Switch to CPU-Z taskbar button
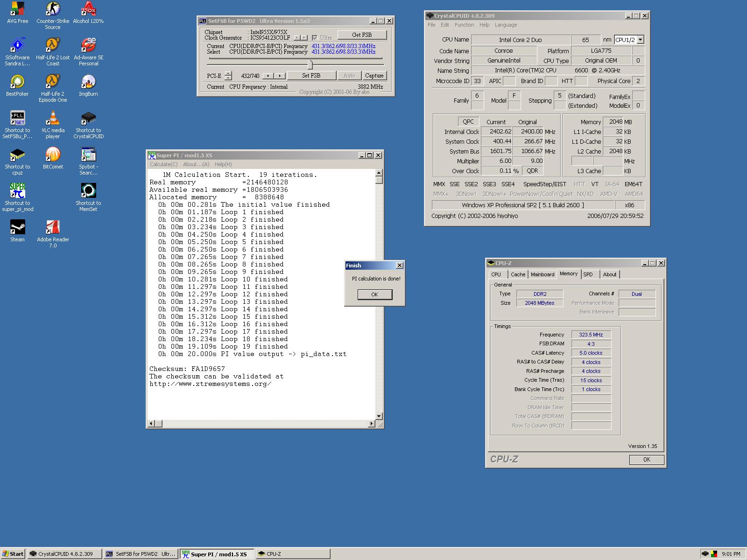The width and height of the screenshot is (747, 560). pos(293,554)
